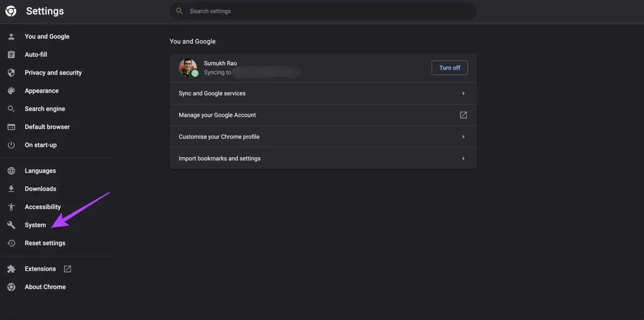Expand Import bookmarks and settings
This screenshot has height=320, width=644.
tap(323, 159)
